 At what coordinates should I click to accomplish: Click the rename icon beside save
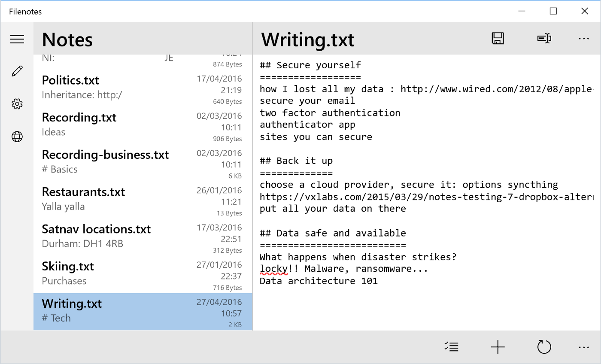544,39
